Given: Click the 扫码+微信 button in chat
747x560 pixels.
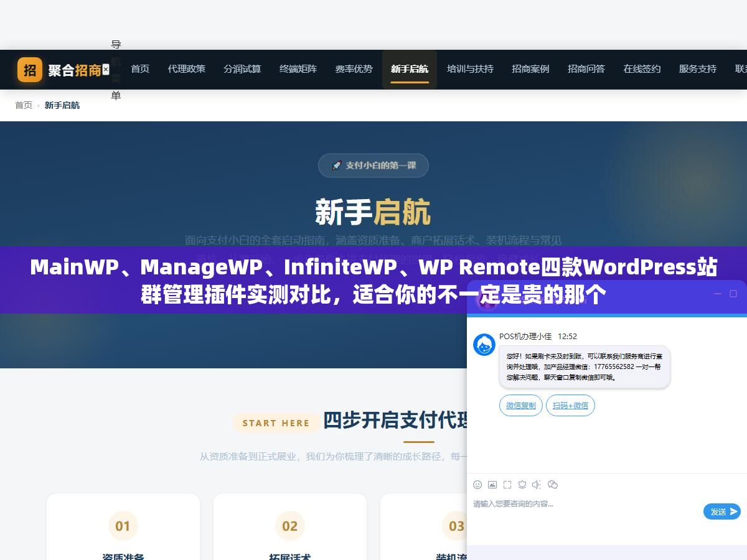Looking at the screenshot, I should (x=570, y=406).
